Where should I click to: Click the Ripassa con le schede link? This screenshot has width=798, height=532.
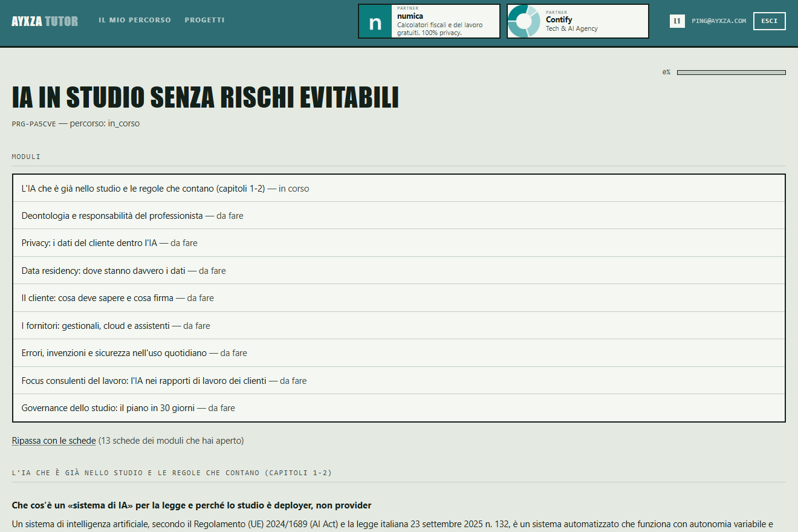(54, 441)
